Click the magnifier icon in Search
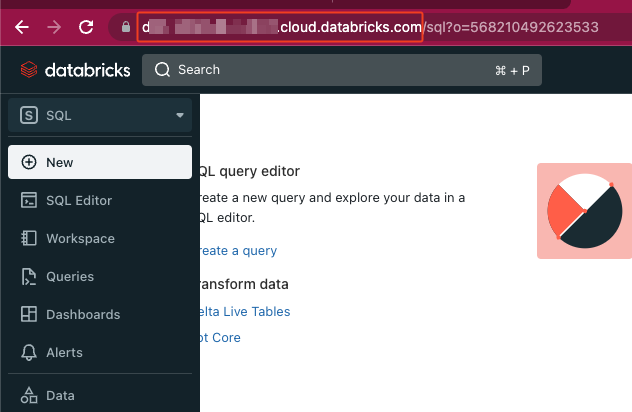Image resolution: width=632 pixels, height=412 pixels. click(163, 70)
